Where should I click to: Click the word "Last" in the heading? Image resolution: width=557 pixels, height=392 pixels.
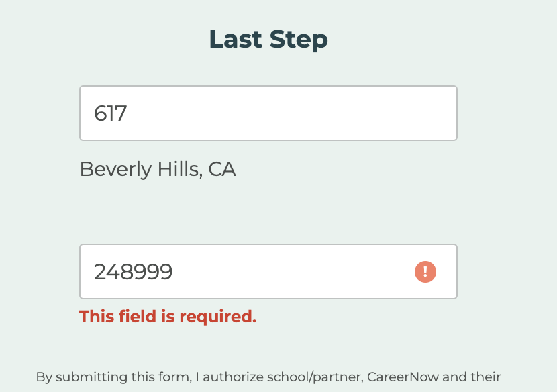point(236,39)
